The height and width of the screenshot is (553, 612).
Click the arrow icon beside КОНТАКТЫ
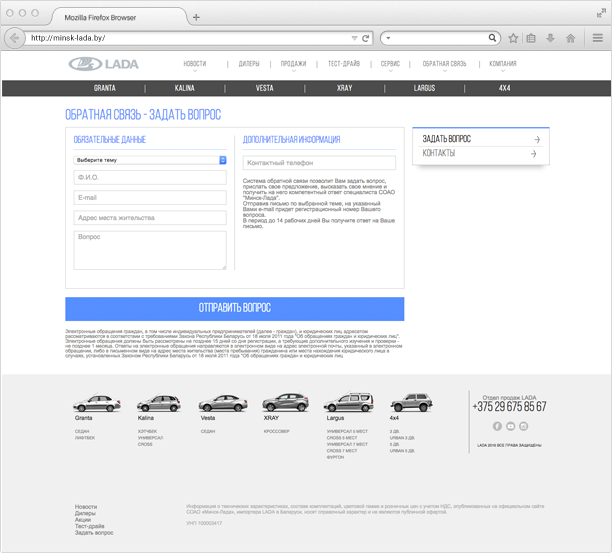click(x=534, y=154)
